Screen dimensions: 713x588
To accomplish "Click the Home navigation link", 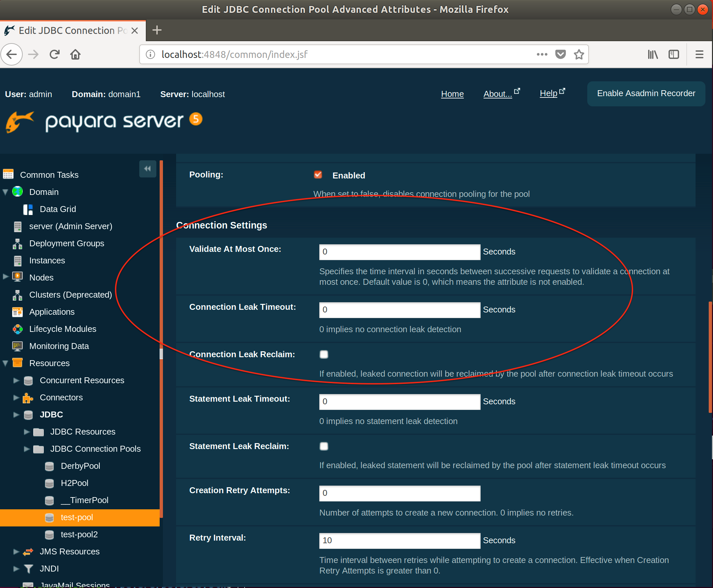I will point(452,93).
